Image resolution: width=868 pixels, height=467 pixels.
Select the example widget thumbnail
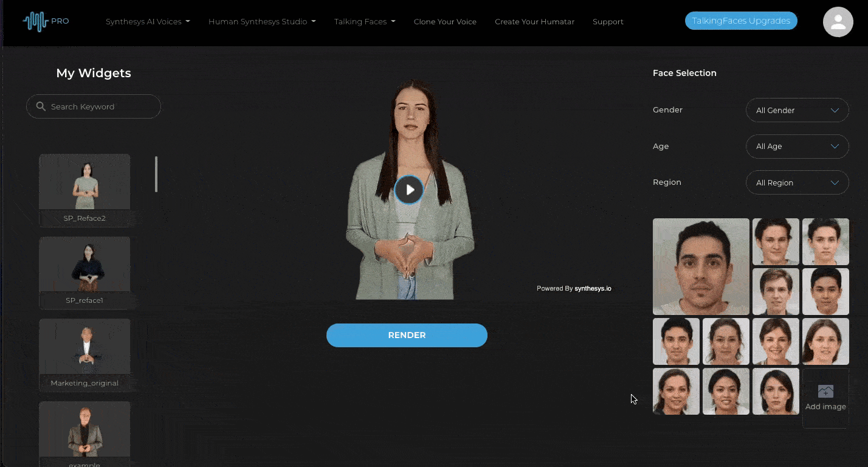point(84,429)
